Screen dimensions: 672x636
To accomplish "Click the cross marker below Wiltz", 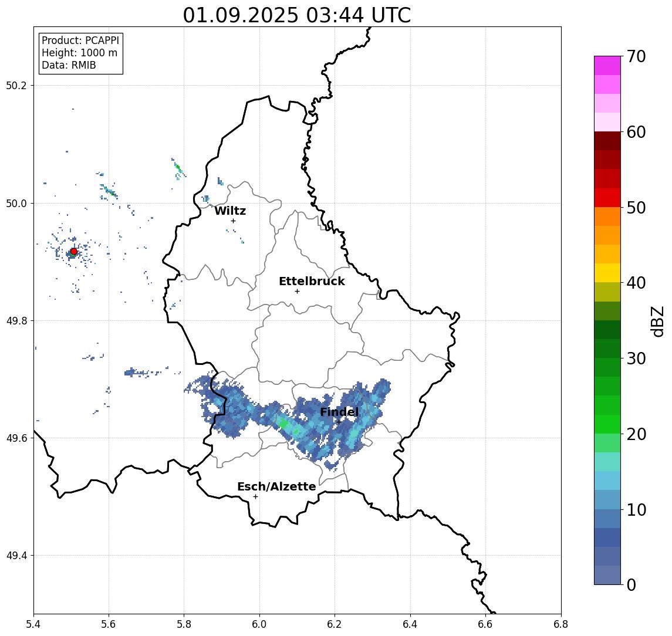I will tap(233, 221).
